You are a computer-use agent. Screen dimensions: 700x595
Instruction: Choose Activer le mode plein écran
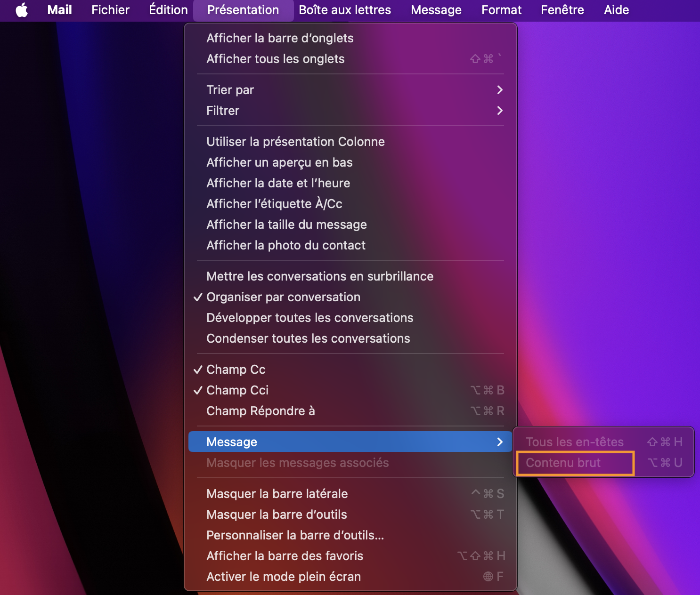[x=350, y=577]
